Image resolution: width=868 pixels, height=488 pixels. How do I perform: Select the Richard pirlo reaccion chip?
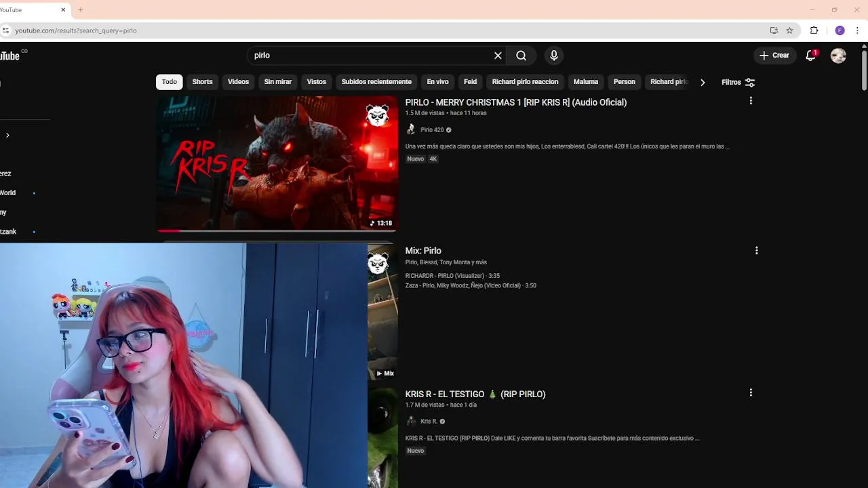pos(525,82)
